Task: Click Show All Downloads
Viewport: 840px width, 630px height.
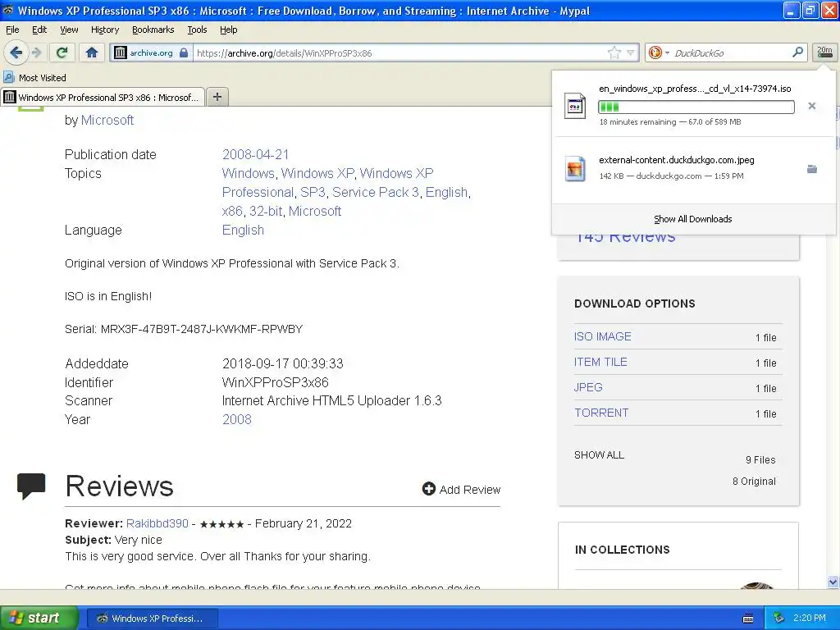Action: pos(692,219)
